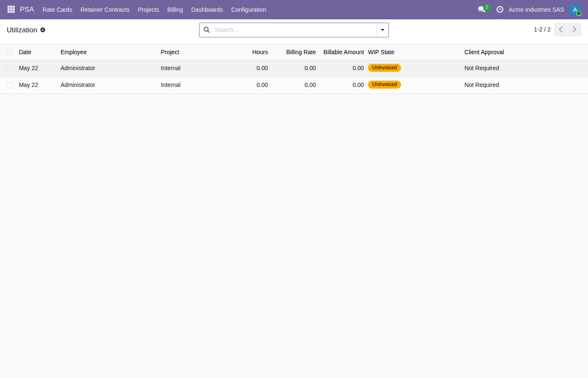Open the conversations messages icon

(x=482, y=9)
